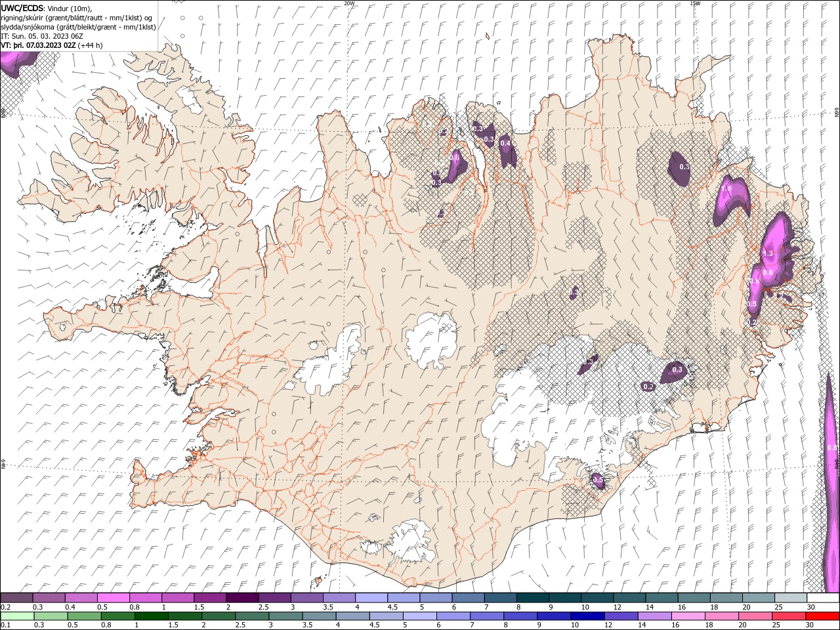Pick the lower legend deep blue swatch labeled 10

(588, 616)
